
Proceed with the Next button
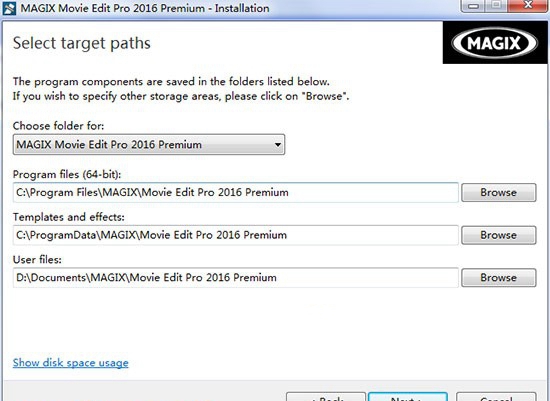click(x=408, y=397)
